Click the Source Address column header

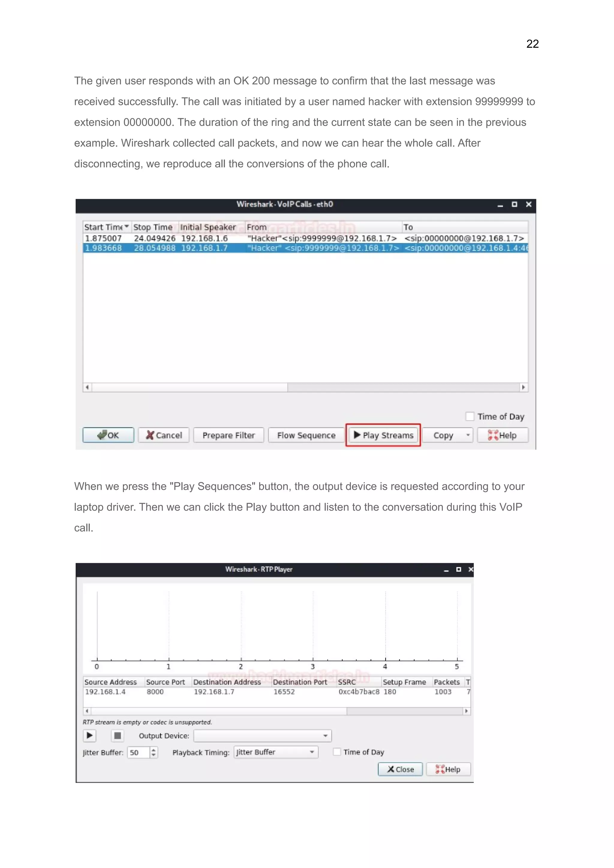point(113,682)
